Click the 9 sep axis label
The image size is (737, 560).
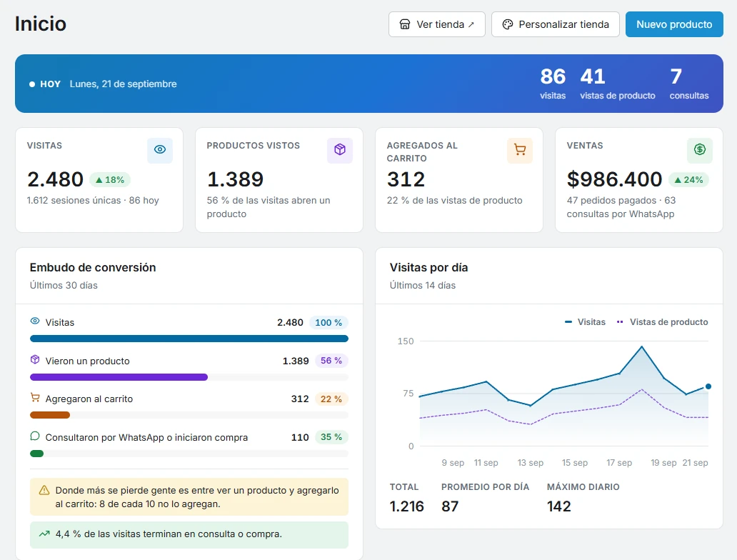(453, 463)
